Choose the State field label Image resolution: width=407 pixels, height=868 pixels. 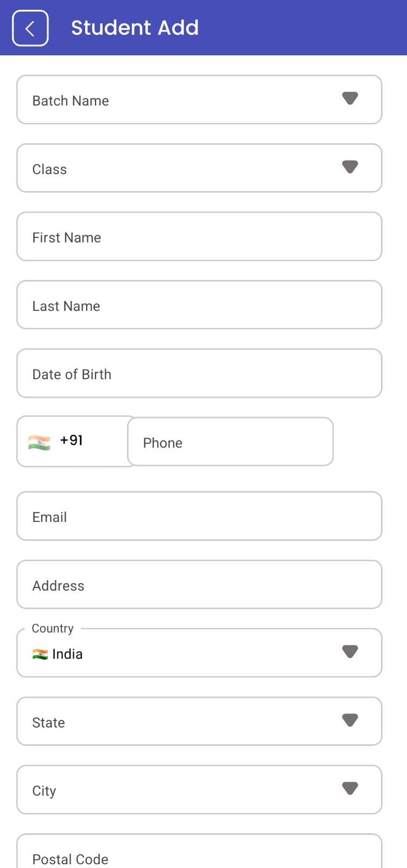(x=48, y=723)
